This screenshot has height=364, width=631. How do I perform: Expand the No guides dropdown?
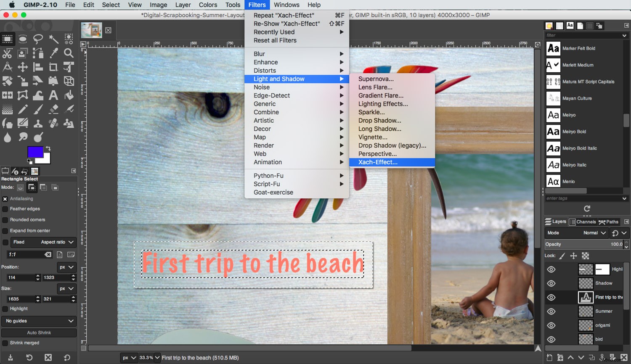[39, 321]
